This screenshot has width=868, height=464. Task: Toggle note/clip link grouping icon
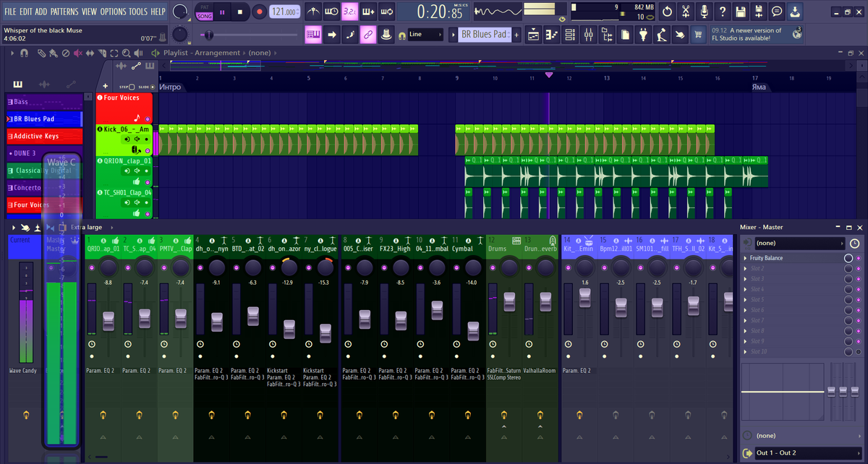(x=368, y=34)
